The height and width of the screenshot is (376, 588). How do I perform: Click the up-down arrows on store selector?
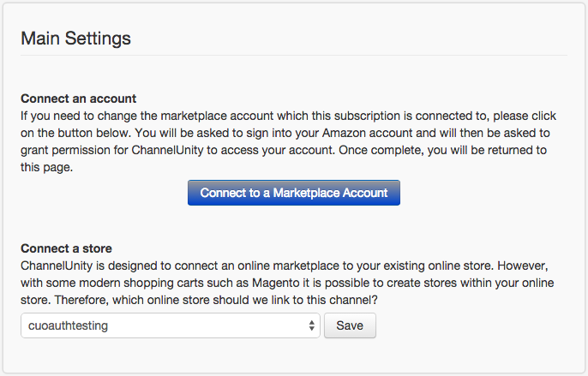[x=312, y=325]
